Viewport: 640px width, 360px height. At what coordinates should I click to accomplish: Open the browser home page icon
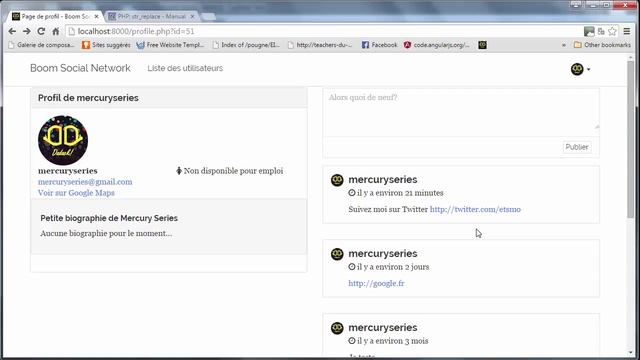tap(56, 31)
